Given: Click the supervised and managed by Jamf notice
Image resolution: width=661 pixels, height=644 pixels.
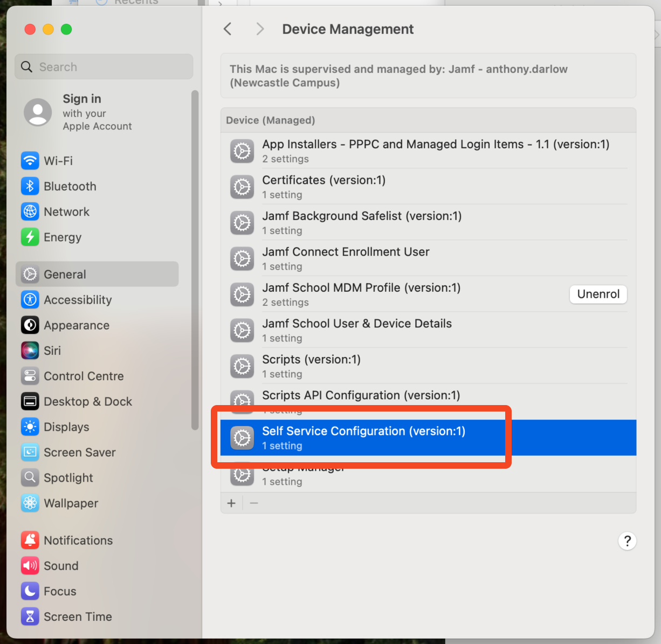Looking at the screenshot, I should [428, 76].
